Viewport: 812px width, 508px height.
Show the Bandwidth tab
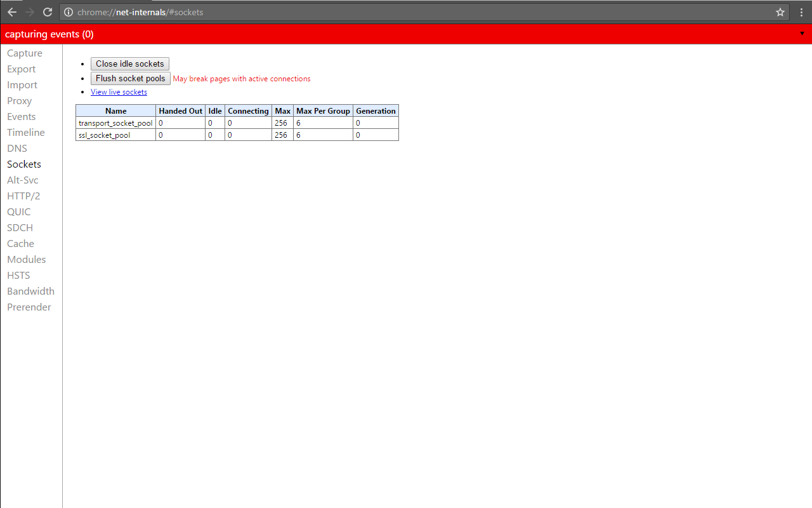point(31,291)
